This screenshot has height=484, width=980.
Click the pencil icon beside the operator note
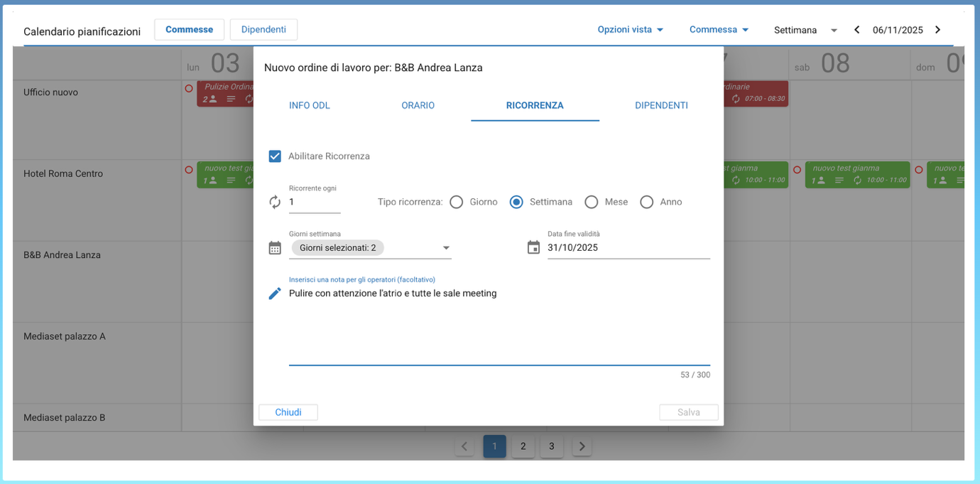tap(275, 294)
